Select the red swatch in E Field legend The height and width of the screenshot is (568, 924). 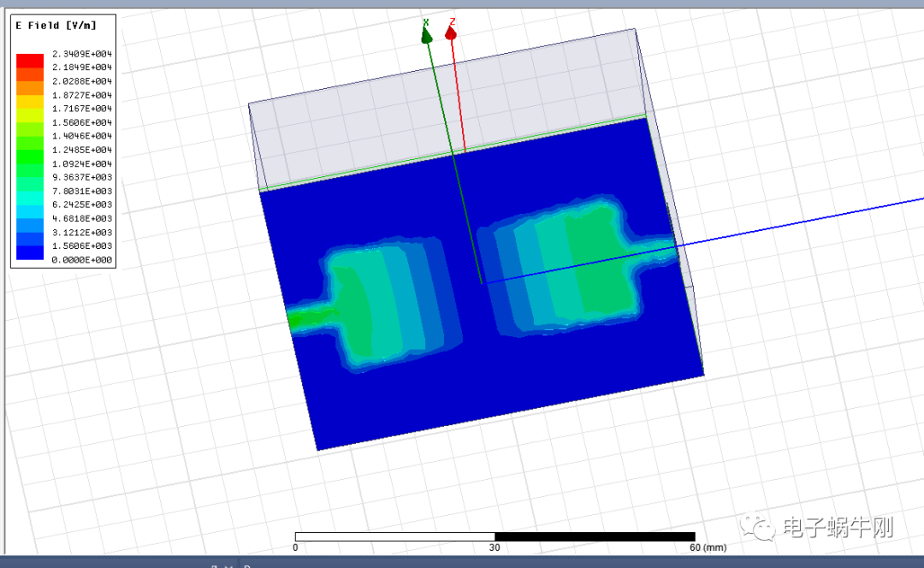(30, 60)
